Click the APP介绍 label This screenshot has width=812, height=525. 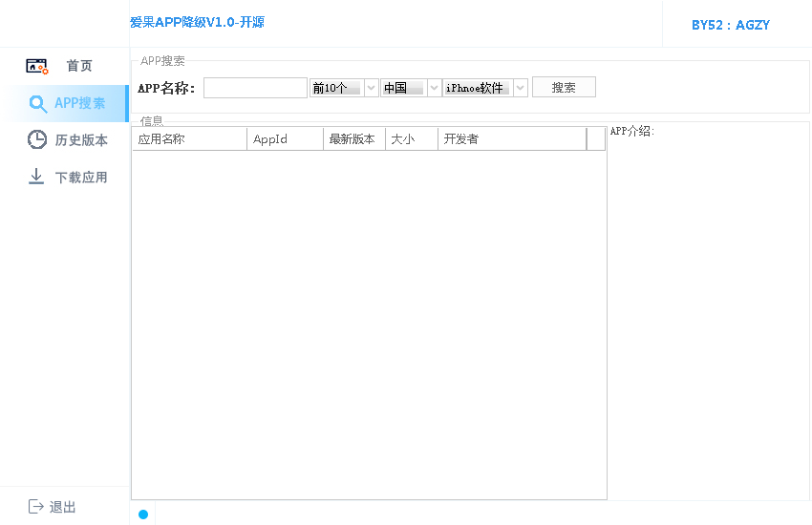[x=631, y=132]
